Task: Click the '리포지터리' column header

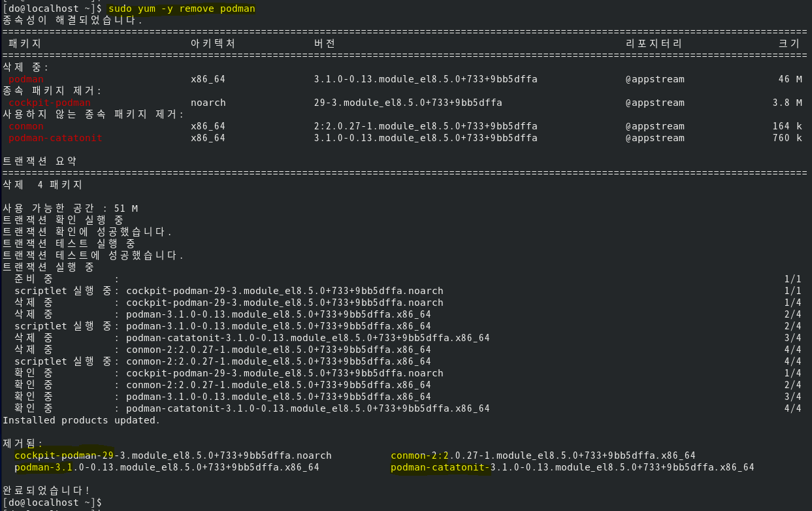Action: point(654,44)
